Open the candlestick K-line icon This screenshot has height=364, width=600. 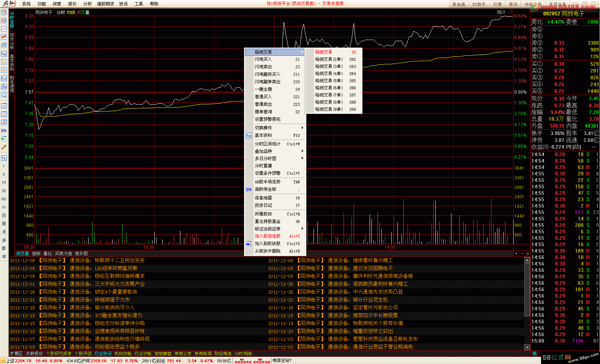pos(4,37)
